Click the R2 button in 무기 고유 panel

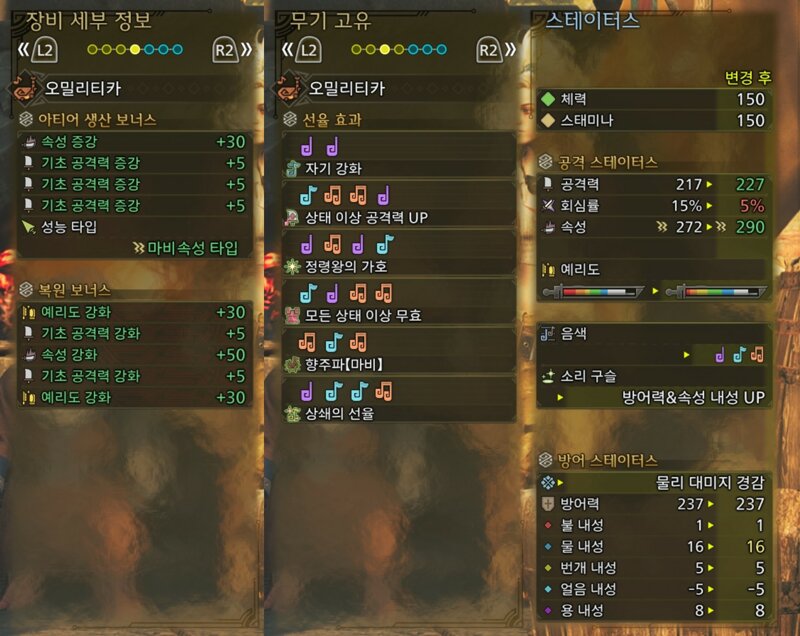pos(489,49)
